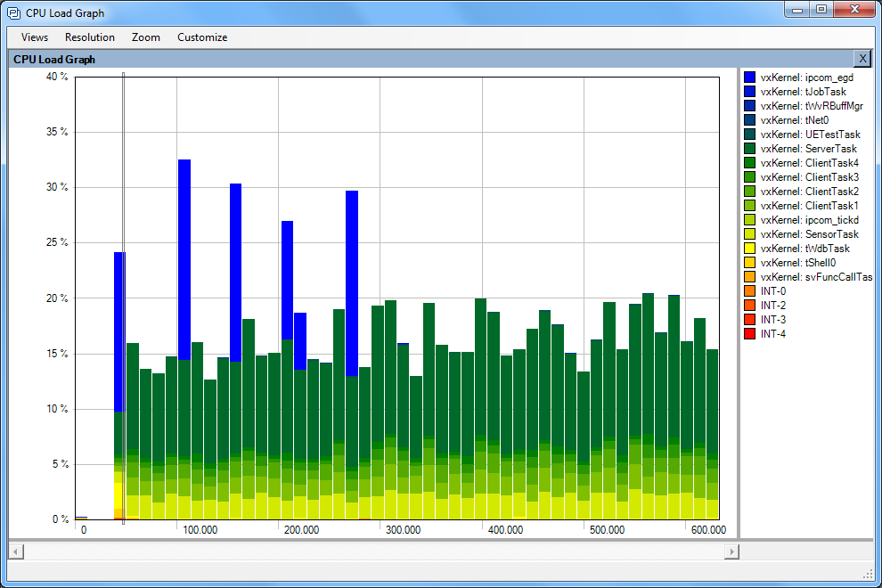Click the tJobTask legend color swatch
882x588 pixels.
coord(750,91)
